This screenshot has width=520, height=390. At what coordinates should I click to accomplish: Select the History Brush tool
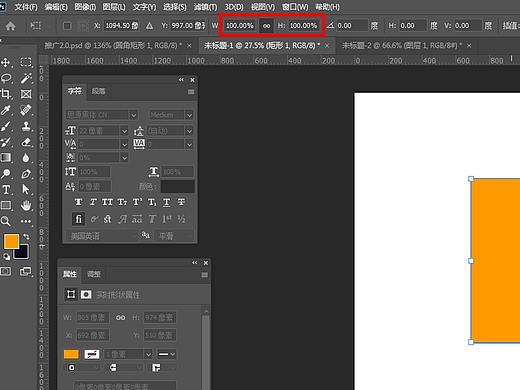pyautogui.click(x=6, y=142)
